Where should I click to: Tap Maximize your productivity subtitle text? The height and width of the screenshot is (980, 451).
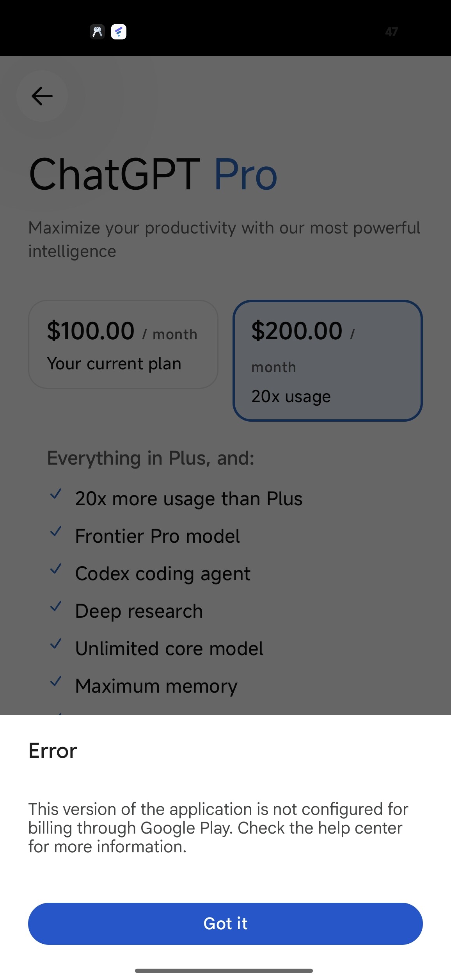tap(224, 239)
